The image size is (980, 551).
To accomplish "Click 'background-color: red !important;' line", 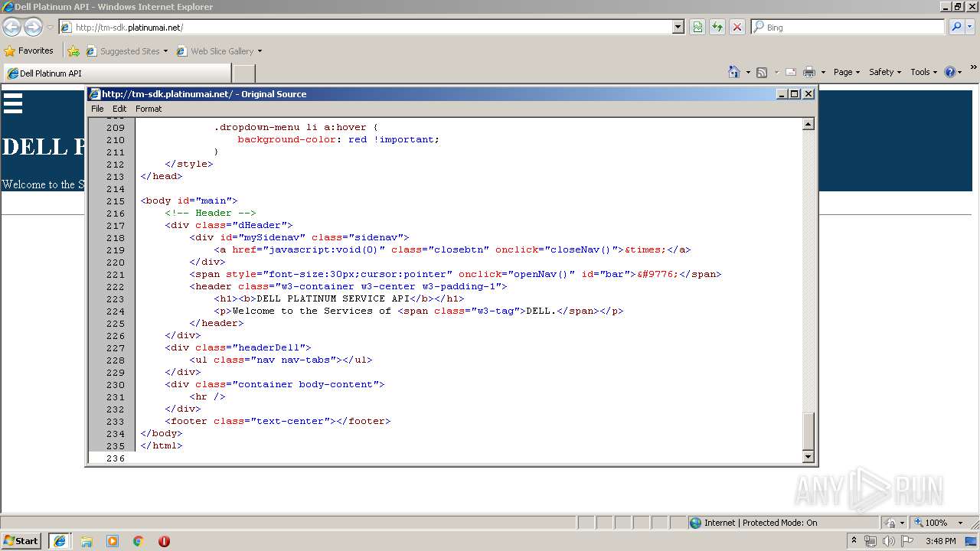I will coord(338,139).
